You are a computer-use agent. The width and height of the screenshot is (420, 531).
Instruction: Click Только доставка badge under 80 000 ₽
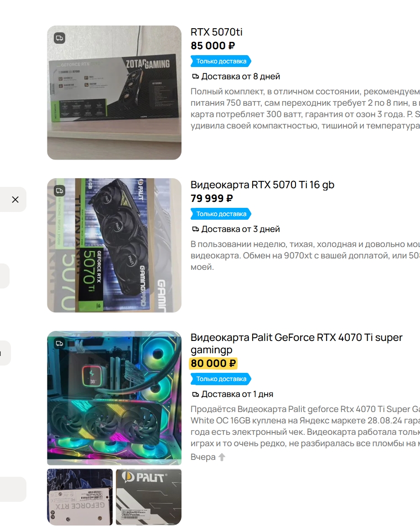point(221,379)
